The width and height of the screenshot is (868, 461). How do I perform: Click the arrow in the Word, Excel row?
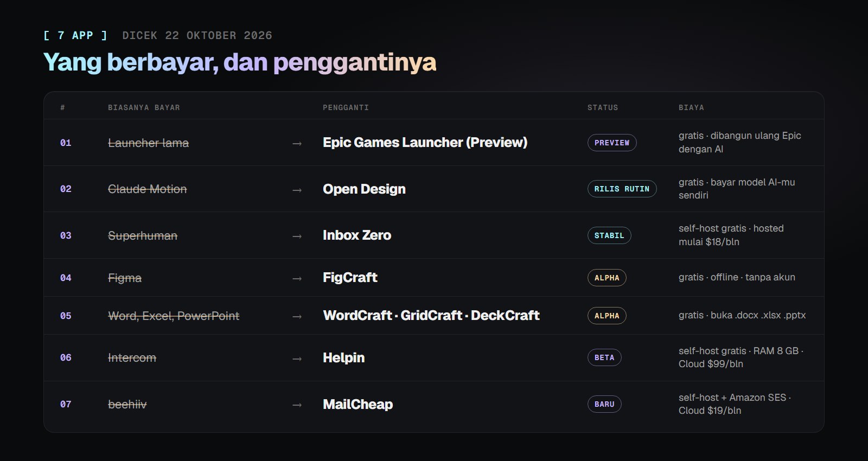click(x=297, y=316)
